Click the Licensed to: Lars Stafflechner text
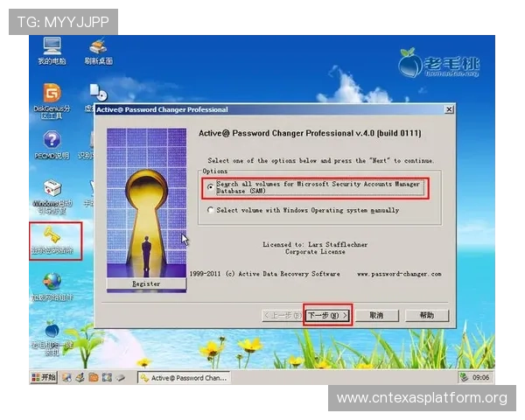 click(x=315, y=244)
